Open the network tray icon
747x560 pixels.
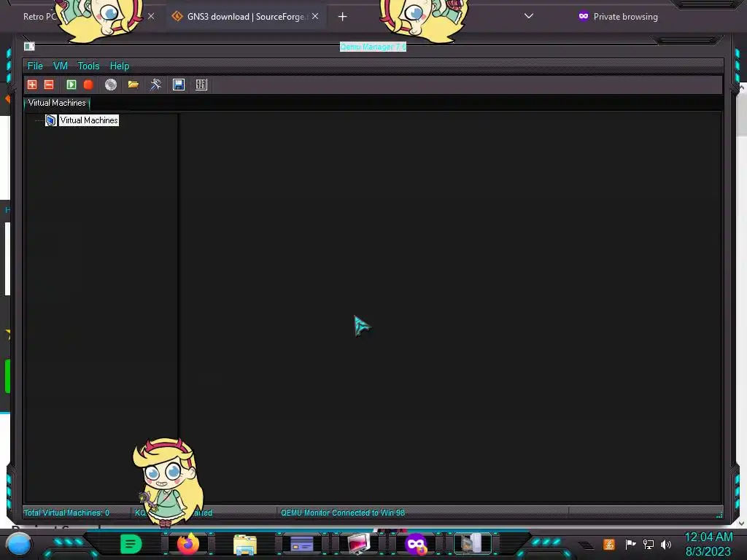click(x=649, y=544)
